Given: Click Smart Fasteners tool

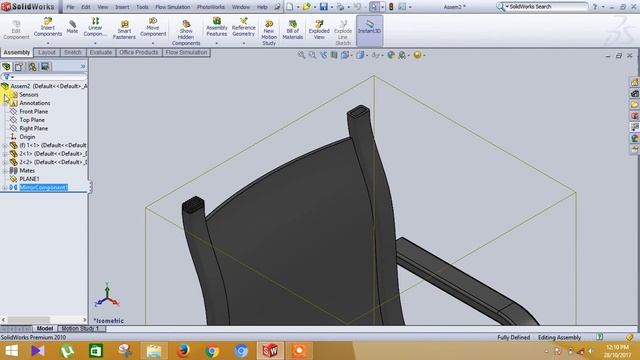Looking at the screenshot, I should tap(124, 30).
